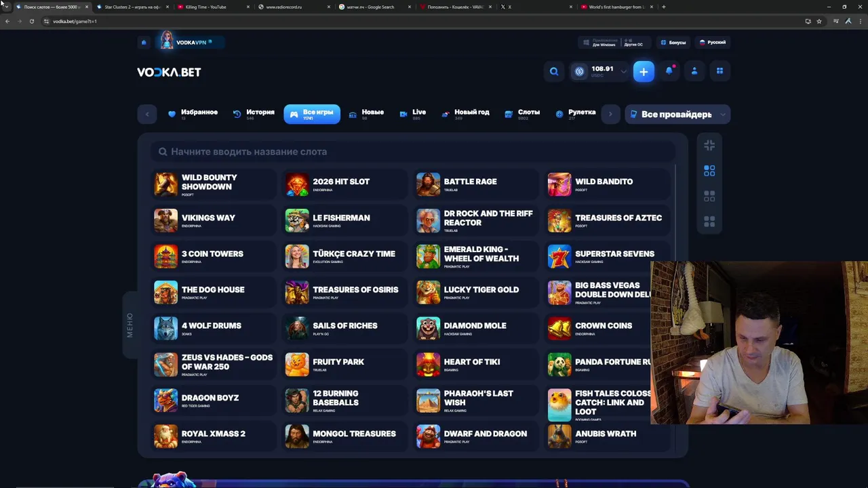Image resolution: width=868 pixels, height=488 pixels.
Task: Open Emerald King - Wheel of Wealth
Action: point(476,256)
